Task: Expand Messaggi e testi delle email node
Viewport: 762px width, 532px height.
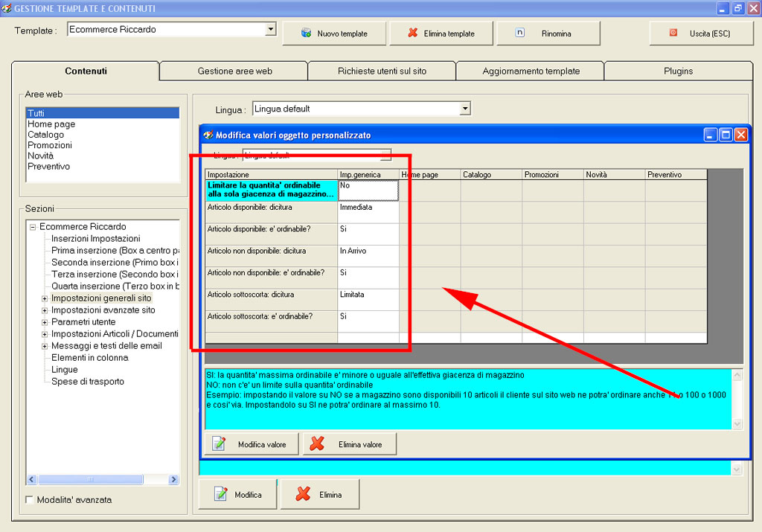Action: 44,346
